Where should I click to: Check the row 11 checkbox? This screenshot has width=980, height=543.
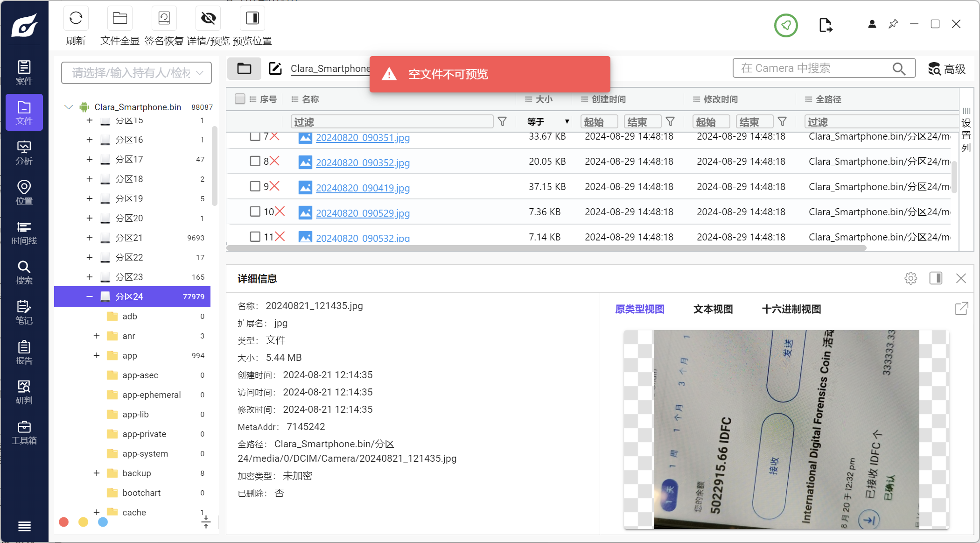pyautogui.click(x=255, y=237)
